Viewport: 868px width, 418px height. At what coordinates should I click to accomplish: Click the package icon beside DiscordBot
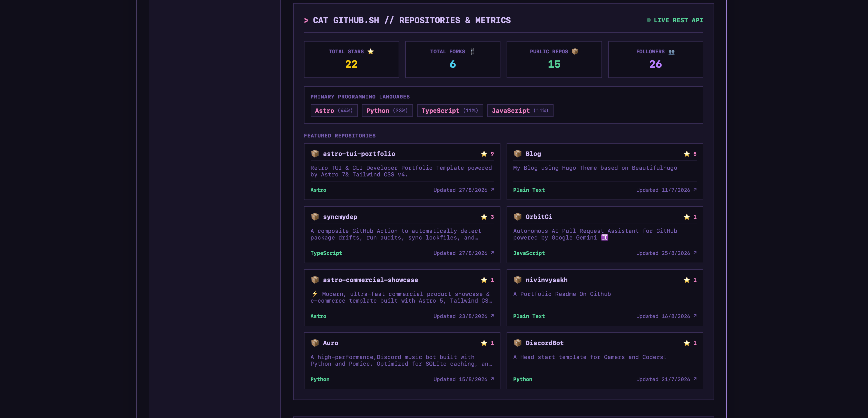[518, 343]
